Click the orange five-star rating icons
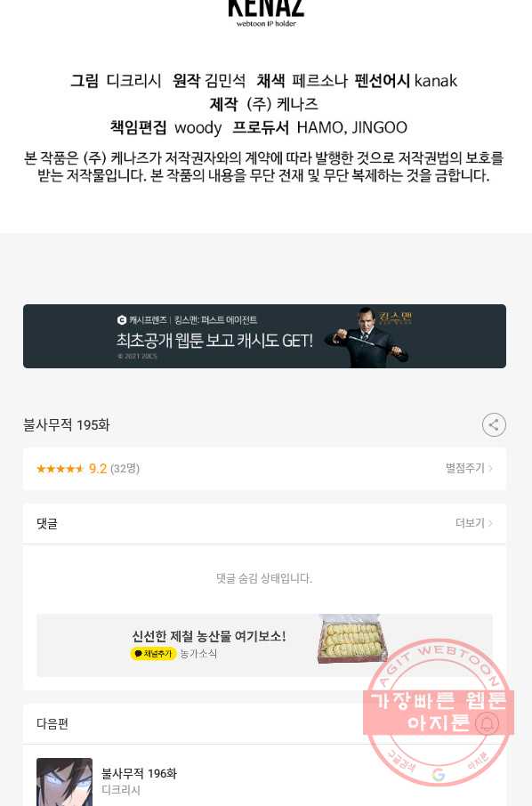This screenshot has width=532, height=806. pyautogui.click(x=60, y=469)
